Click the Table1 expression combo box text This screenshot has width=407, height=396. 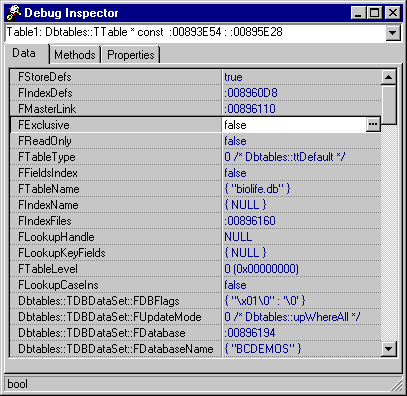pos(144,32)
